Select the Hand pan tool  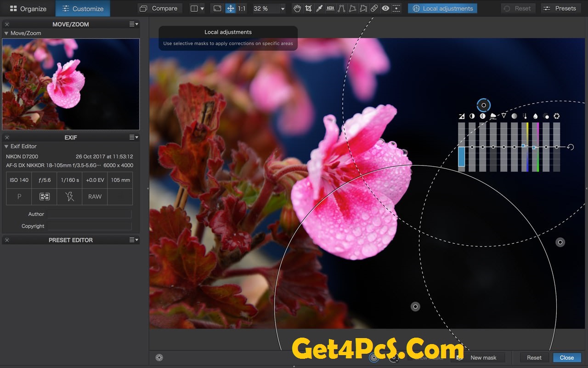(297, 8)
